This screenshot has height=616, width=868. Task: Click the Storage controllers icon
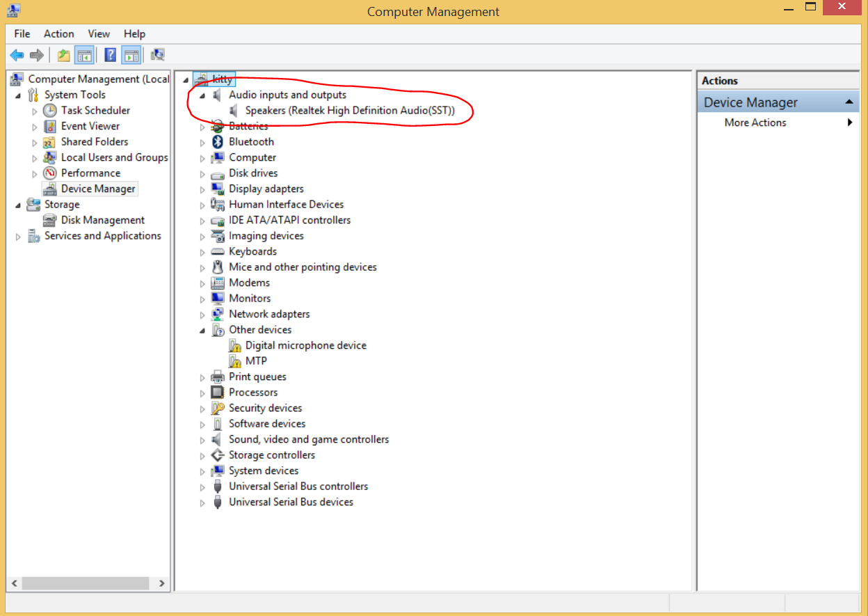coord(218,455)
